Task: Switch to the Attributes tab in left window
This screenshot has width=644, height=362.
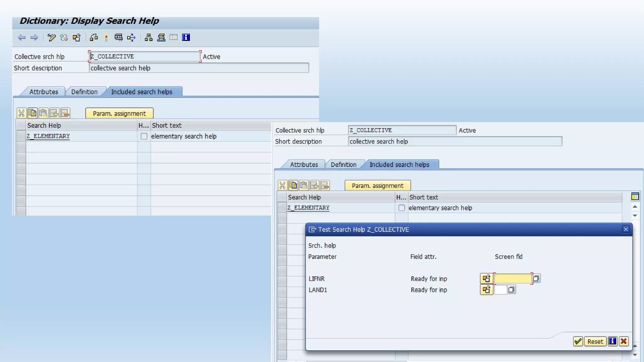Action: pyautogui.click(x=44, y=92)
